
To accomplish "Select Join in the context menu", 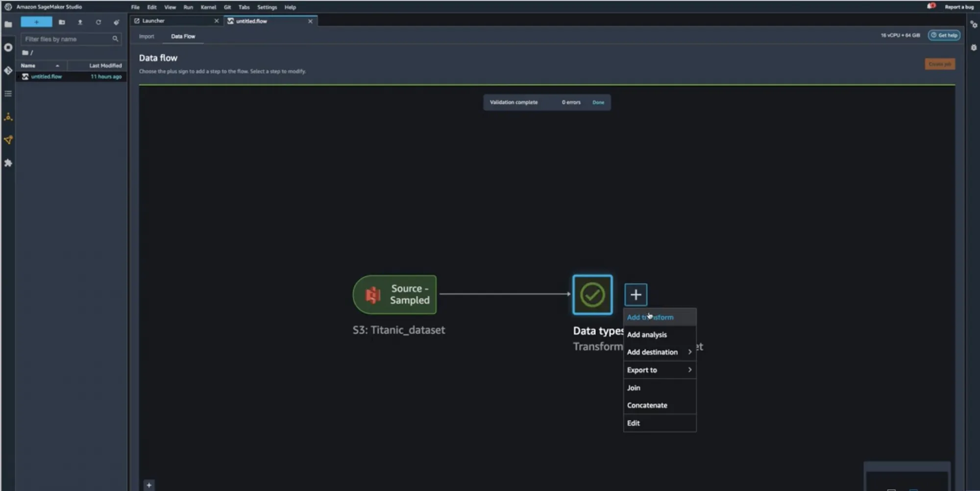I will pyautogui.click(x=634, y=388).
